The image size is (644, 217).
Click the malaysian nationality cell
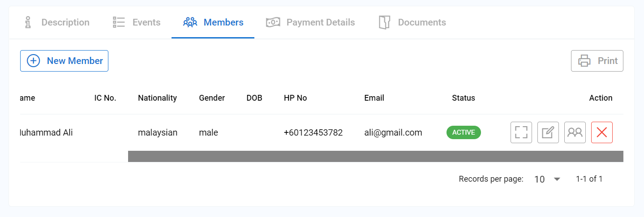coord(158,133)
